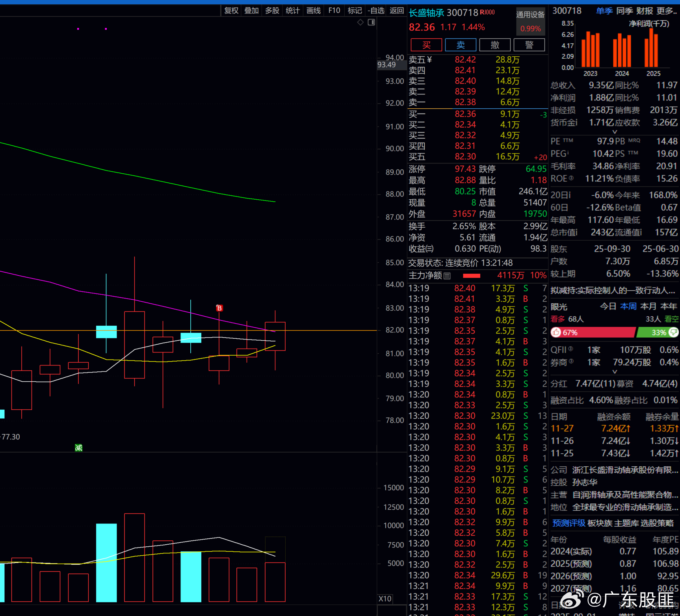Image resolution: width=680 pixels, height=616 pixels.
Task: Toggle the side panel layout icon
Action: (x=371, y=22)
